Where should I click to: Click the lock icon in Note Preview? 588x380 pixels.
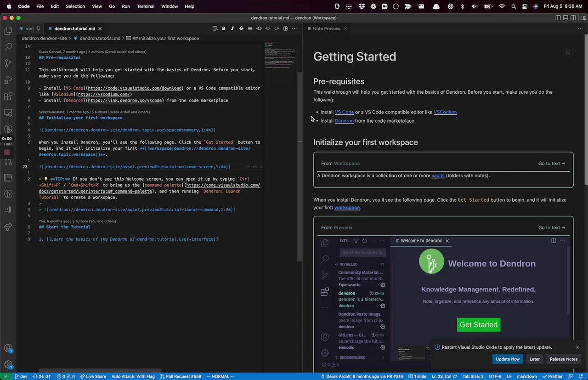(x=568, y=51)
